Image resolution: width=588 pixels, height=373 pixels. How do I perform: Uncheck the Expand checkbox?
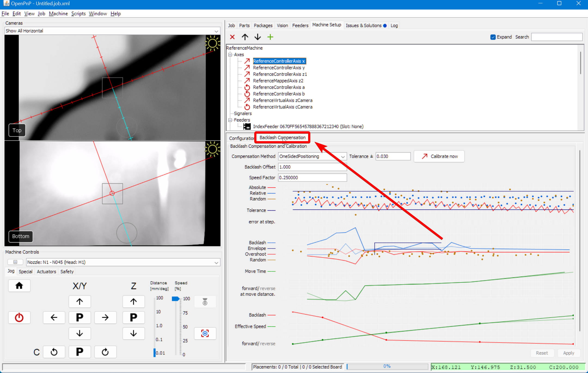pyautogui.click(x=493, y=37)
